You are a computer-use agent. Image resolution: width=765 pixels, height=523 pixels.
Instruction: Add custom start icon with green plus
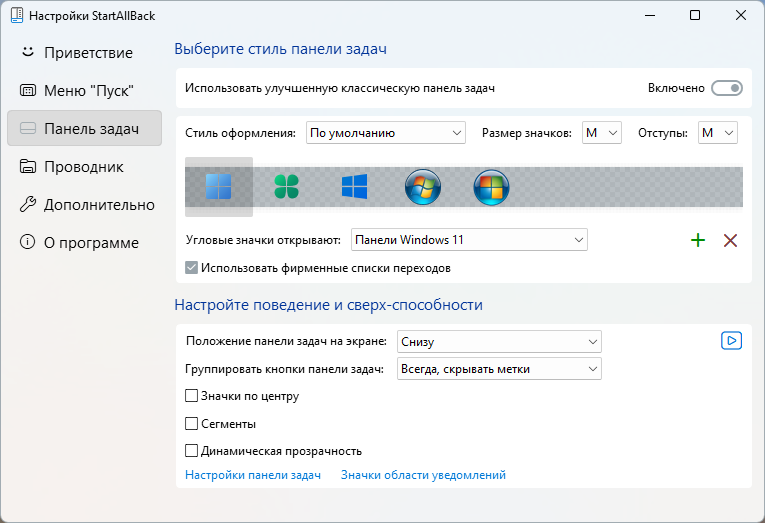click(x=698, y=240)
